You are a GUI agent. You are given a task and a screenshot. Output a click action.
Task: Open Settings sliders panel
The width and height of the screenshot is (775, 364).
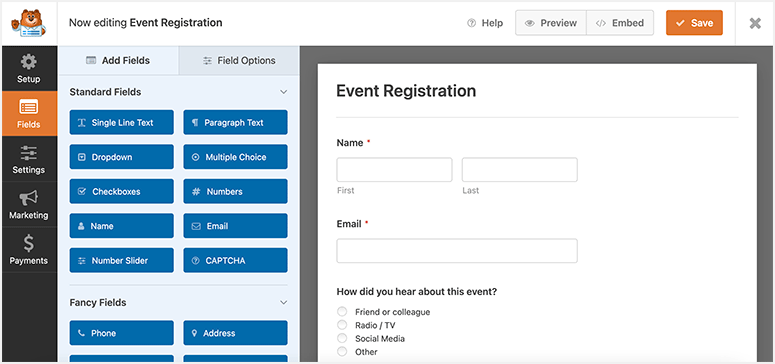29,159
